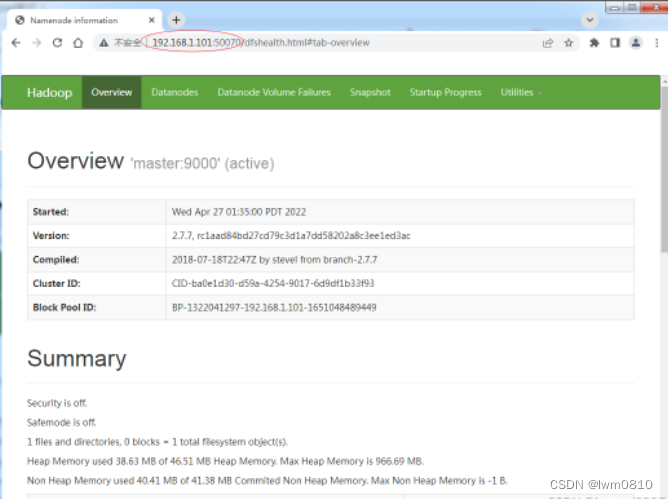
Task: Open the Snapshot tab
Action: click(x=370, y=92)
